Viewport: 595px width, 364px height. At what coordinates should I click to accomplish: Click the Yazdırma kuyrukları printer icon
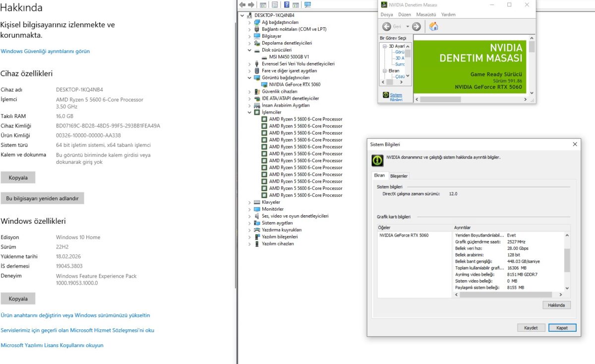coord(257,230)
